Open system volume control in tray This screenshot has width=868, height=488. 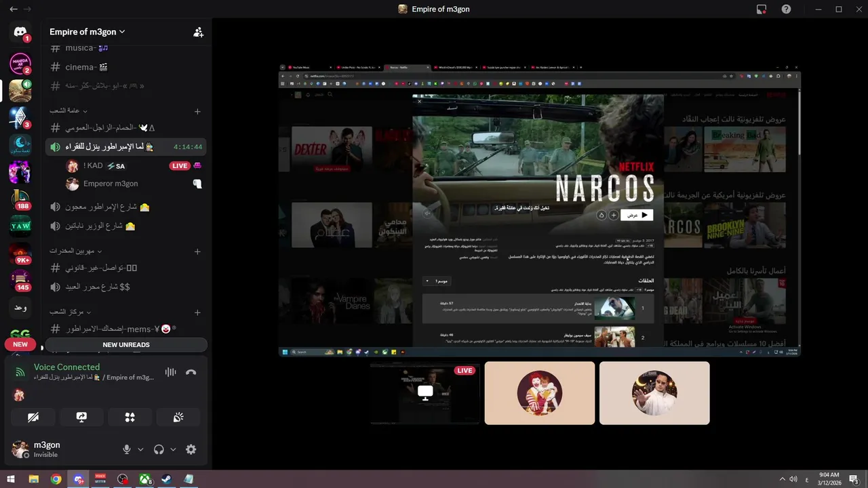pyautogui.click(x=793, y=479)
